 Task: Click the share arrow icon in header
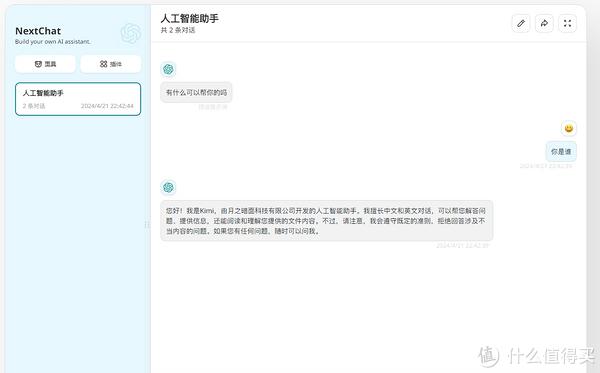(544, 23)
